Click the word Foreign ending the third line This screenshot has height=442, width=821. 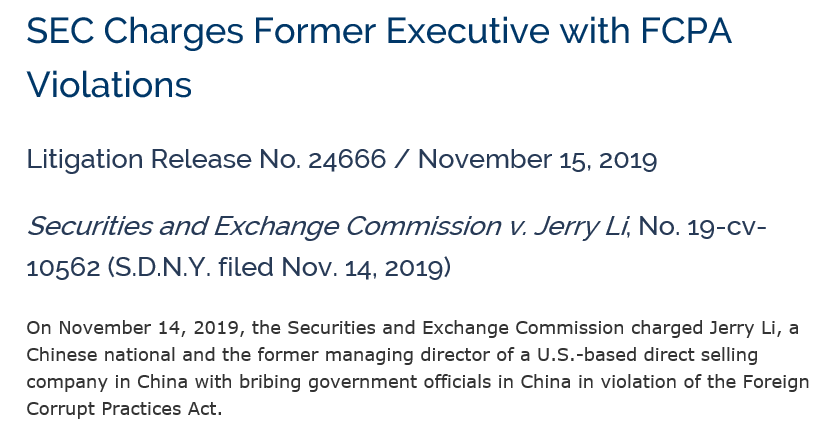click(x=775, y=382)
